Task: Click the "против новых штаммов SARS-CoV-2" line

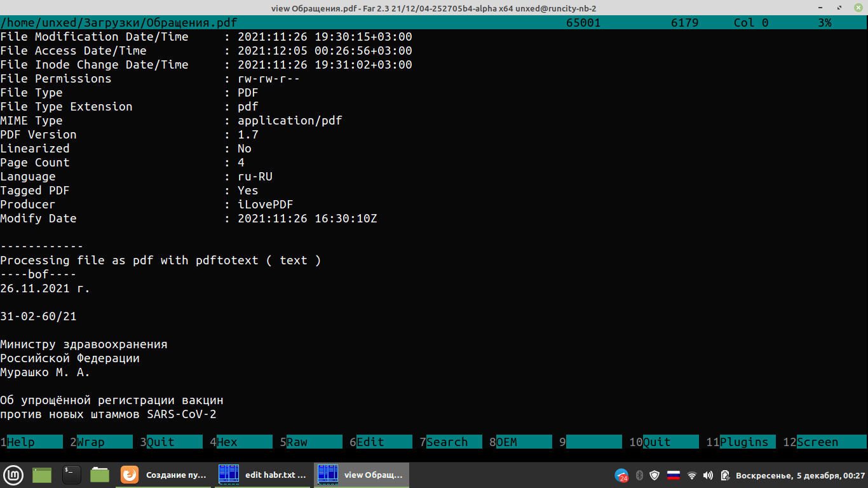Action: (x=108, y=414)
